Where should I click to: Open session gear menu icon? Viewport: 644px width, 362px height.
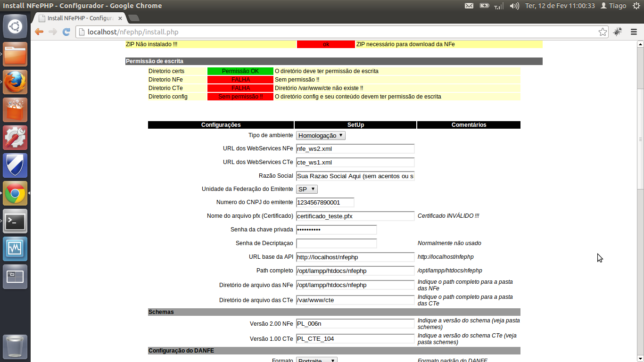pyautogui.click(x=636, y=6)
